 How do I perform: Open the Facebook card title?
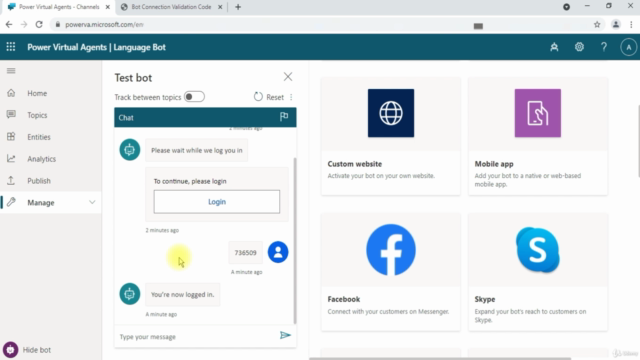click(x=344, y=299)
